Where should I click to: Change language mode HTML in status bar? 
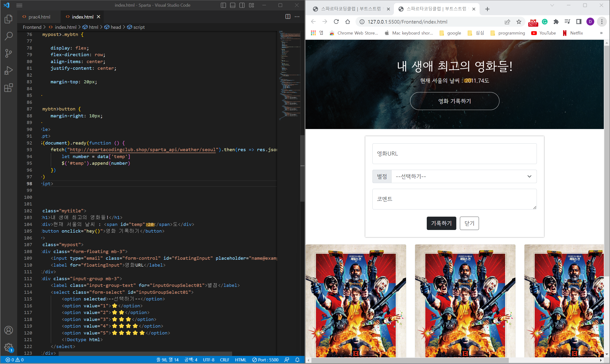tap(241, 360)
